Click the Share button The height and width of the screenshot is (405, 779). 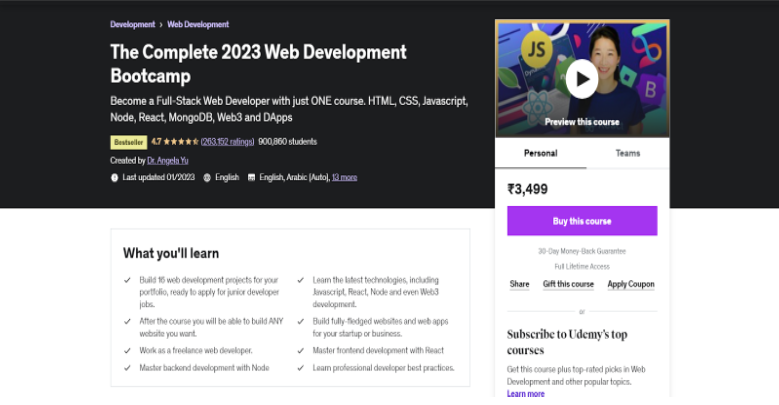[x=519, y=284]
